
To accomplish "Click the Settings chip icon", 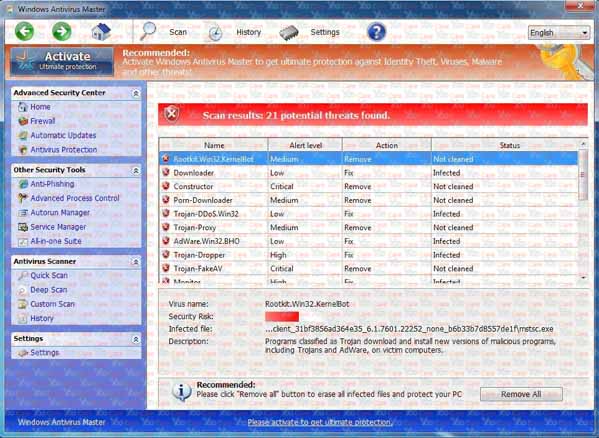I will 289,33.
